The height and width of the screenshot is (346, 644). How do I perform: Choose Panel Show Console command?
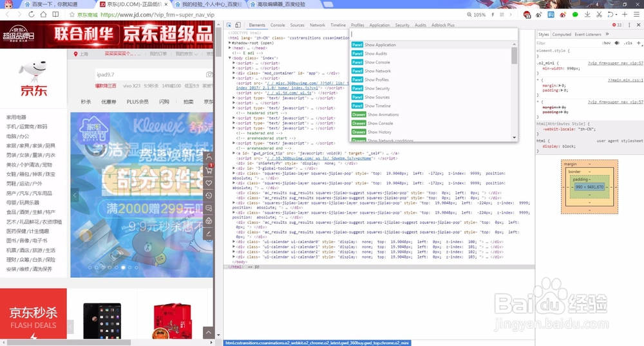pyautogui.click(x=431, y=62)
